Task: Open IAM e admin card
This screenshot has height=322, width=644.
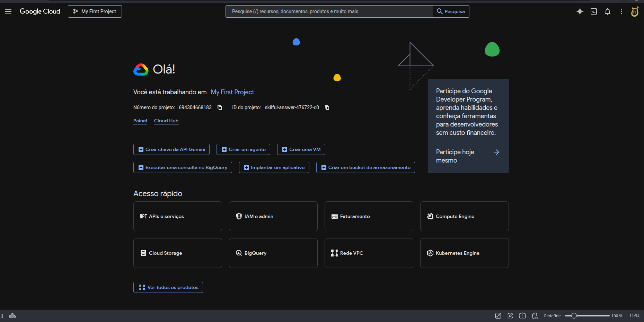Action: click(x=273, y=216)
